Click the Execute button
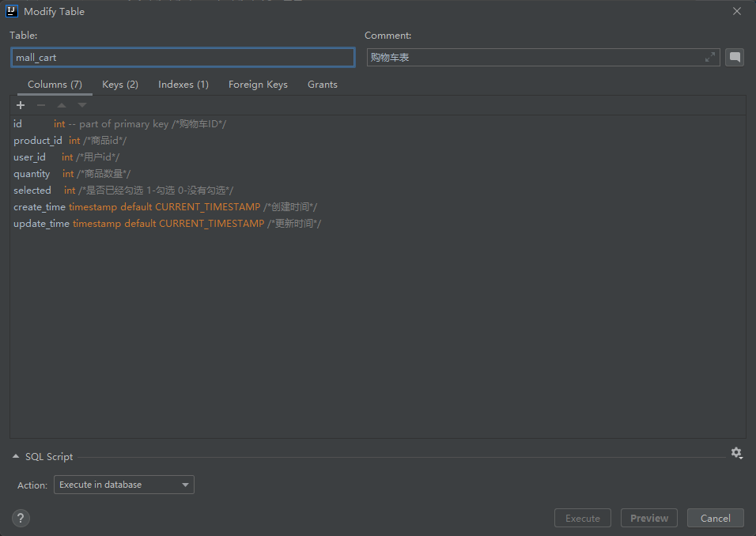The image size is (756, 536). coord(583,518)
